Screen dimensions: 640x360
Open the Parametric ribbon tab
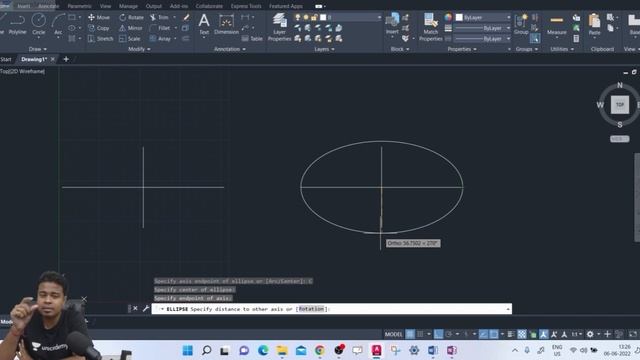tap(79, 6)
